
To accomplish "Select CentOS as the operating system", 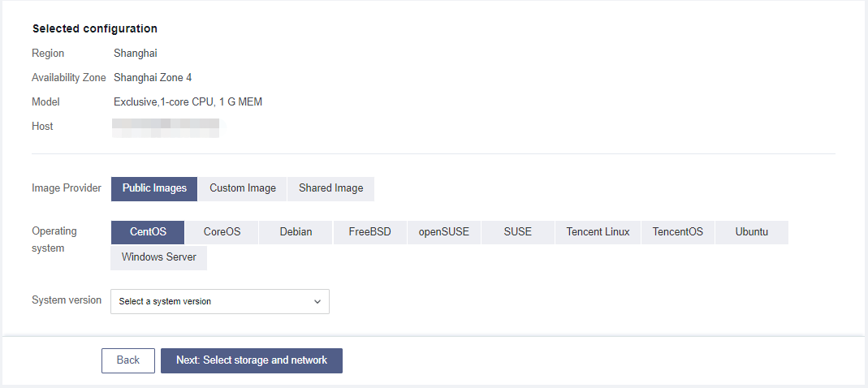I will pyautogui.click(x=148, y=232).
